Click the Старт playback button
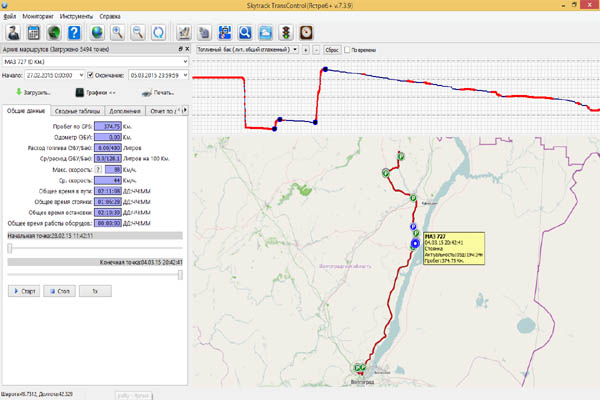600x400 pixels. (x=25, y=291)
